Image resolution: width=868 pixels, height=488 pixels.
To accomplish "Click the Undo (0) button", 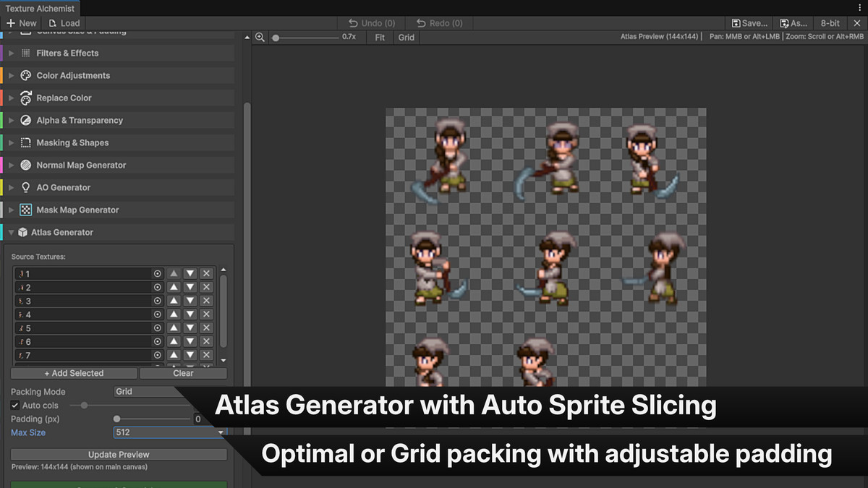I will pyautogui.click(x=371, y=23).
